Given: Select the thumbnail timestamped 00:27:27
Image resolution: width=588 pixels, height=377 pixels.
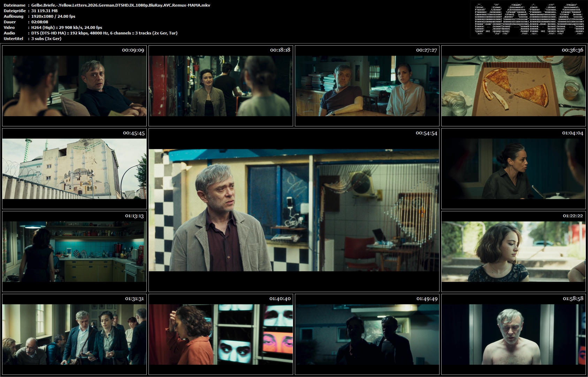Looking at the screenshot, I should (367, 86).
